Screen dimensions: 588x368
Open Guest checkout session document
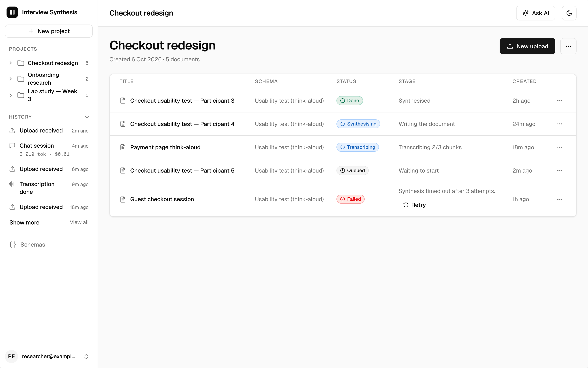[x=162, y=199]
